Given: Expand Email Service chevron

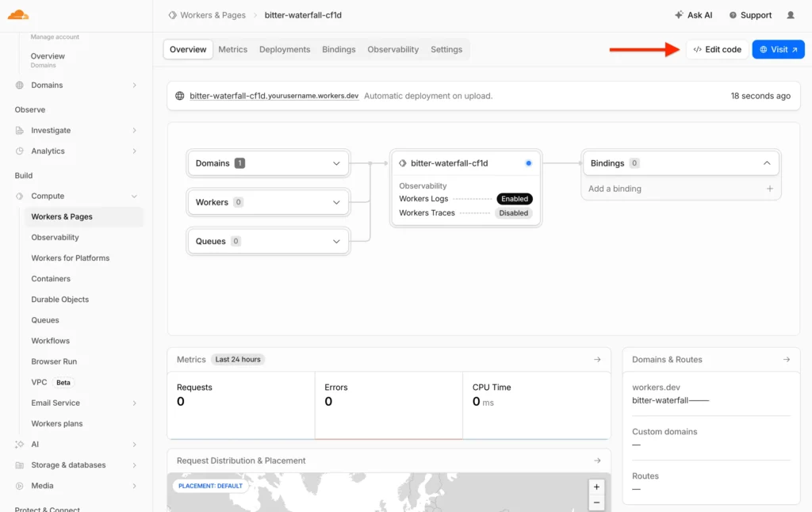Looking at the screenshot, I should tap(134, 403).
